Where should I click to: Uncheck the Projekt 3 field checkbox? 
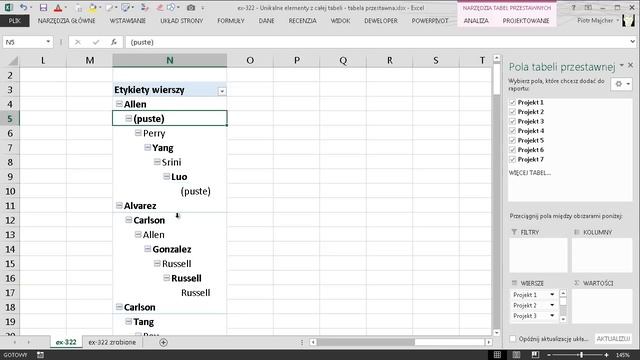tap(513, 121)
